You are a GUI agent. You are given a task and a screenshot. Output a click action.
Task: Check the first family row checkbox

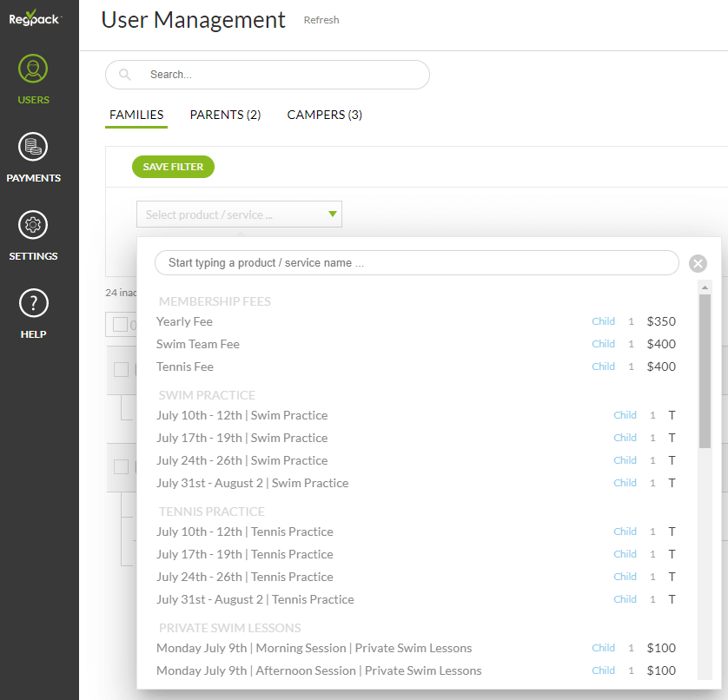(x=122, y=369)
